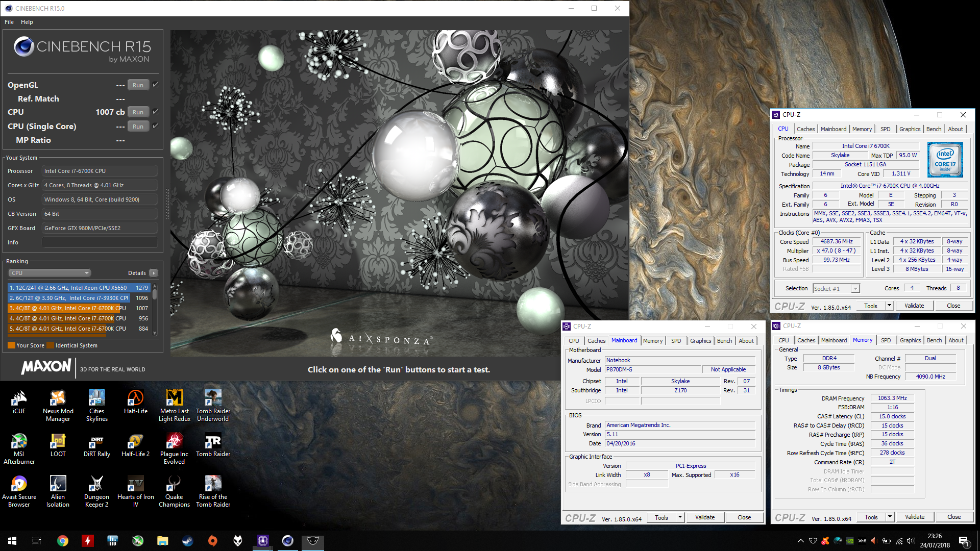Open Tools dropdown arrow in CPU tab window
Viewport: 980px width, 551px height.
889,306
